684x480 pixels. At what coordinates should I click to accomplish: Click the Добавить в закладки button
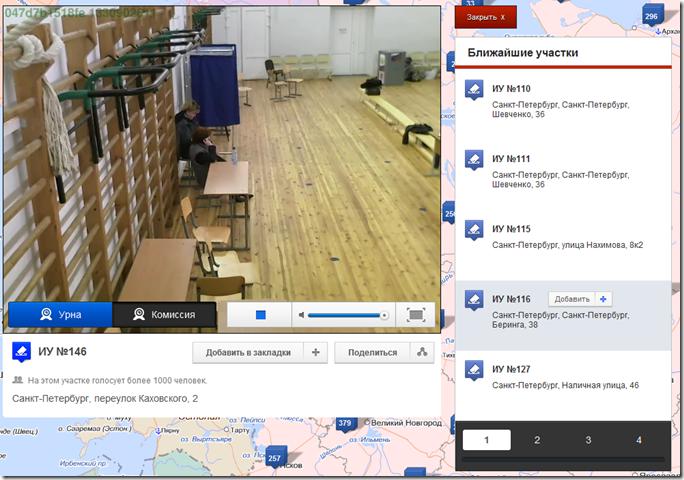tap(248, 353)
